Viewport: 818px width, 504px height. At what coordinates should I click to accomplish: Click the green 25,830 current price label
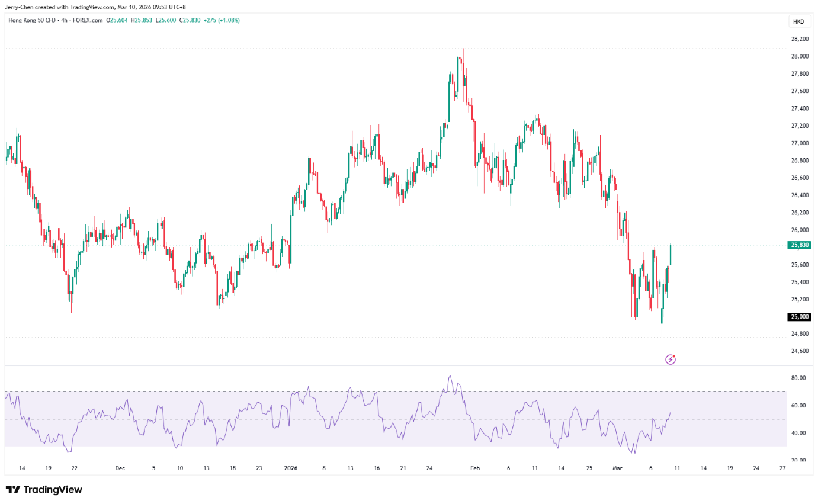coord(799,245)
